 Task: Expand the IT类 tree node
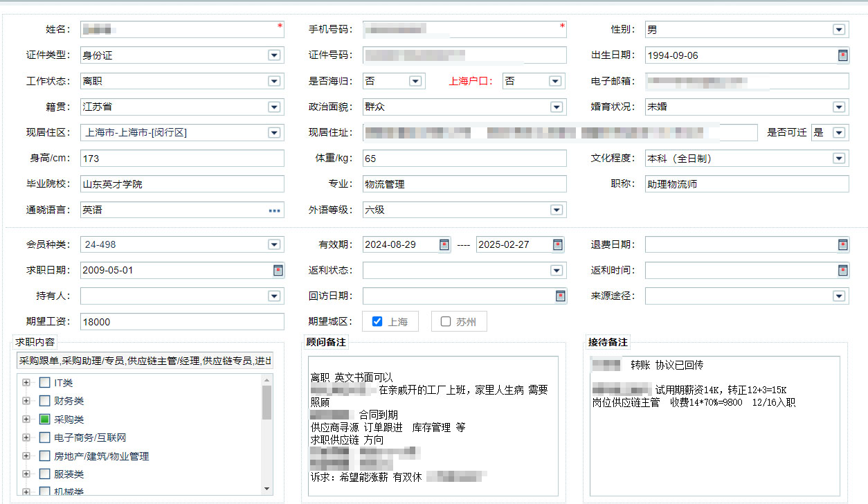click(26, 382)
